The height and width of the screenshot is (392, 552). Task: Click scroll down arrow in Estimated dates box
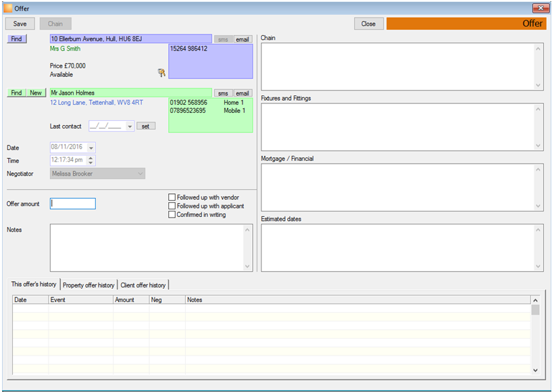(538, 266)
